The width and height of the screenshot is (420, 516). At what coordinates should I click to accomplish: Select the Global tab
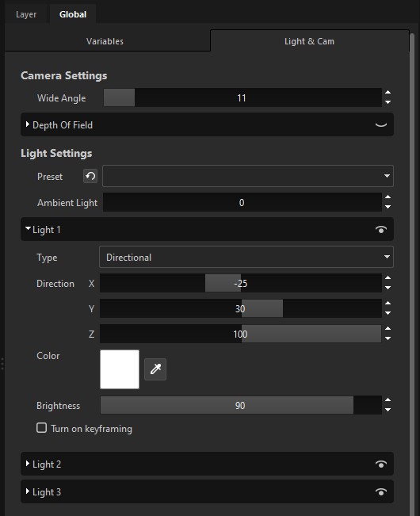coord(73,14)
